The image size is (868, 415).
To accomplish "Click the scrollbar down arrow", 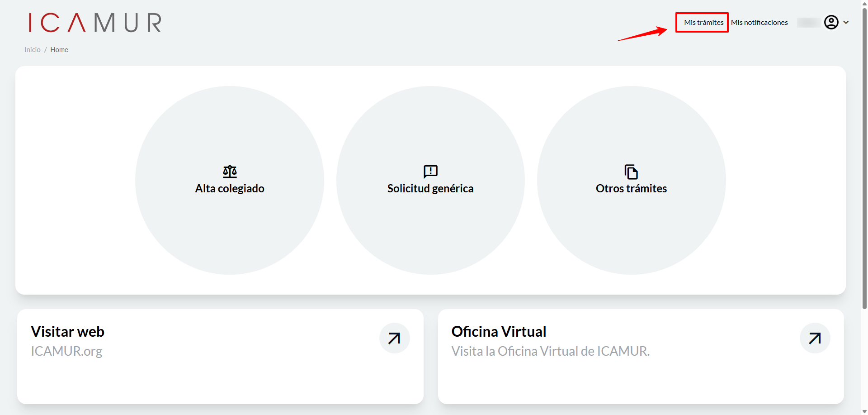I will point(864,411).
